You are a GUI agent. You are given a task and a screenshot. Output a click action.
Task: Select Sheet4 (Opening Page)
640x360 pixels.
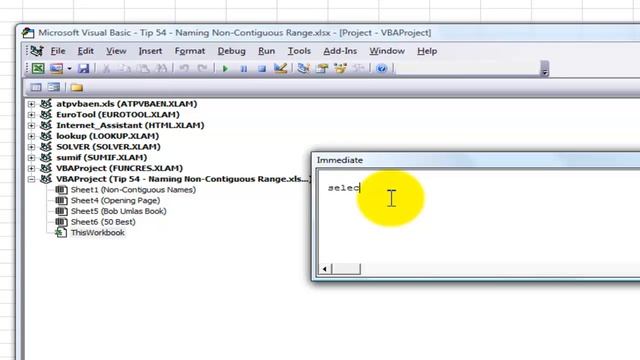pos(115,200)
